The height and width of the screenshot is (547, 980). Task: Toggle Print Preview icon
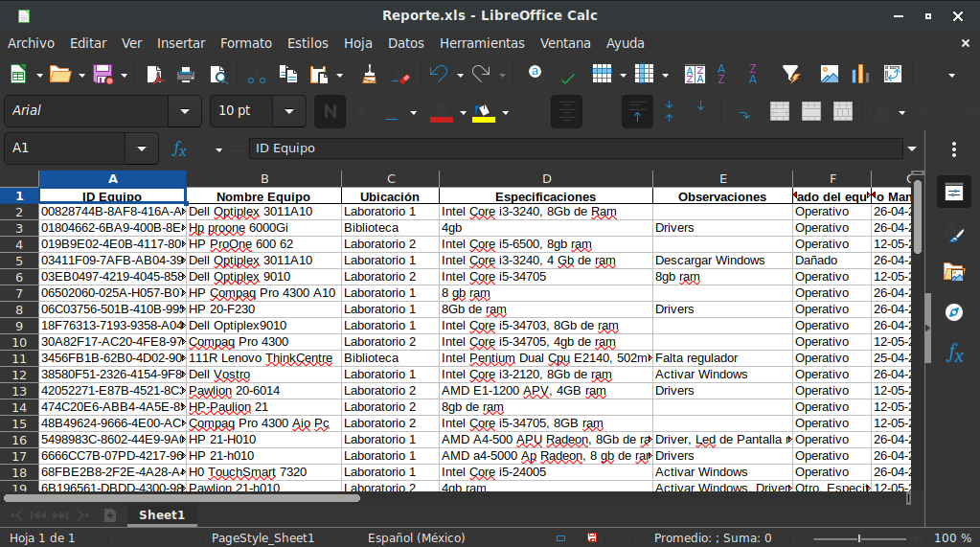[x=218, y=75]
